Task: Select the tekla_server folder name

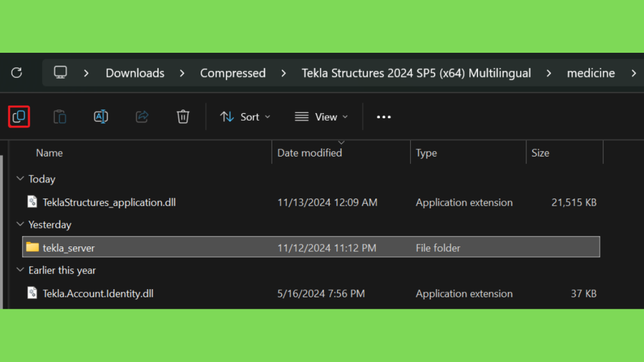Action: [69, 248]
